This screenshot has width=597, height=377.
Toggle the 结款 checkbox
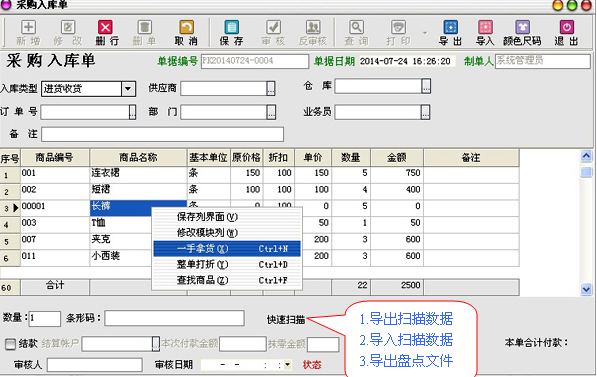(x=10, y=344)
